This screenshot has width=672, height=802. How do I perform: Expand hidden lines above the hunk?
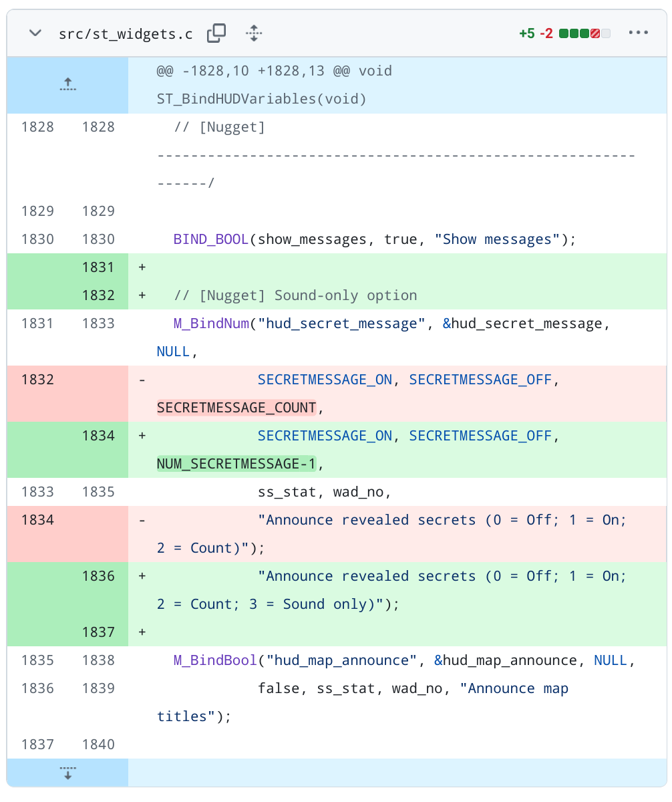pyautogui.click(x=67, y=85)
